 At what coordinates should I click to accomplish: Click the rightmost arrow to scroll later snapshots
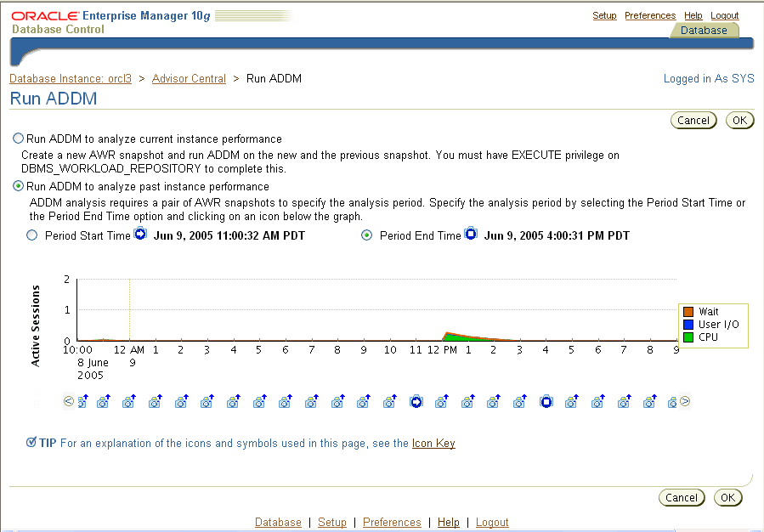pyautogui.click(x=685, y=400)
